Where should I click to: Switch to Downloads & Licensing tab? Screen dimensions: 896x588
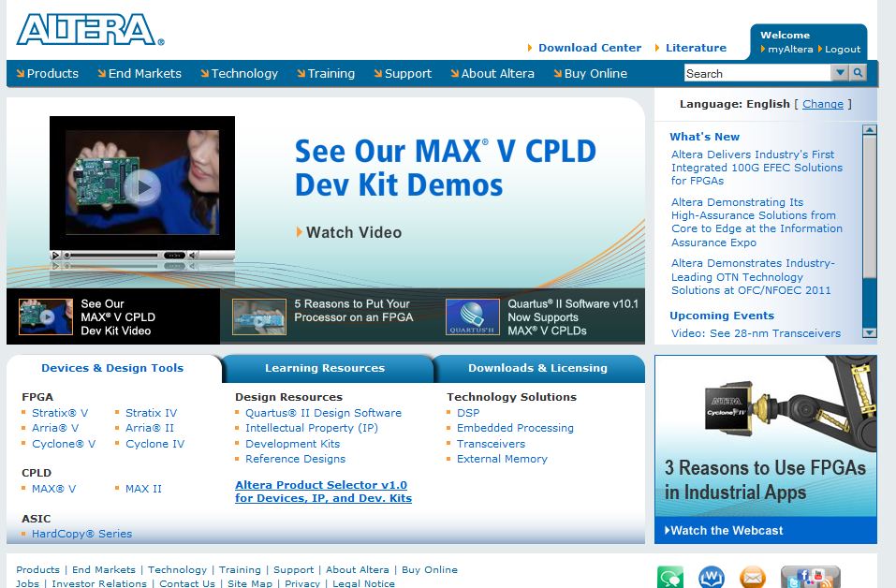coord(537,368)
